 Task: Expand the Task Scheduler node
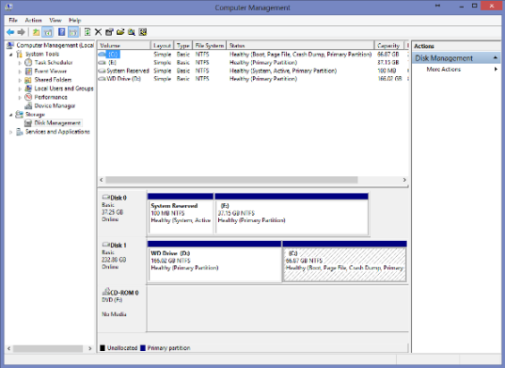20,63
